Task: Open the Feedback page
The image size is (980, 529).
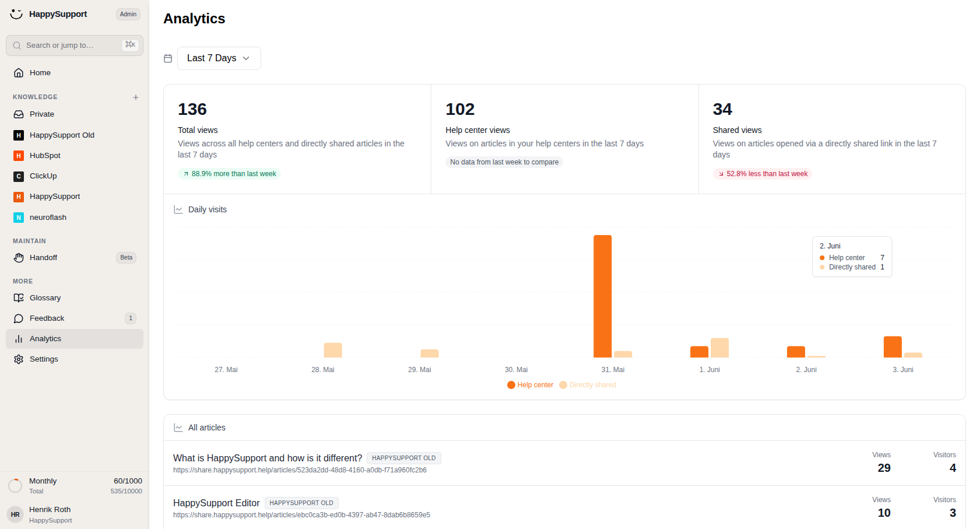Action: tap(75, 318)
